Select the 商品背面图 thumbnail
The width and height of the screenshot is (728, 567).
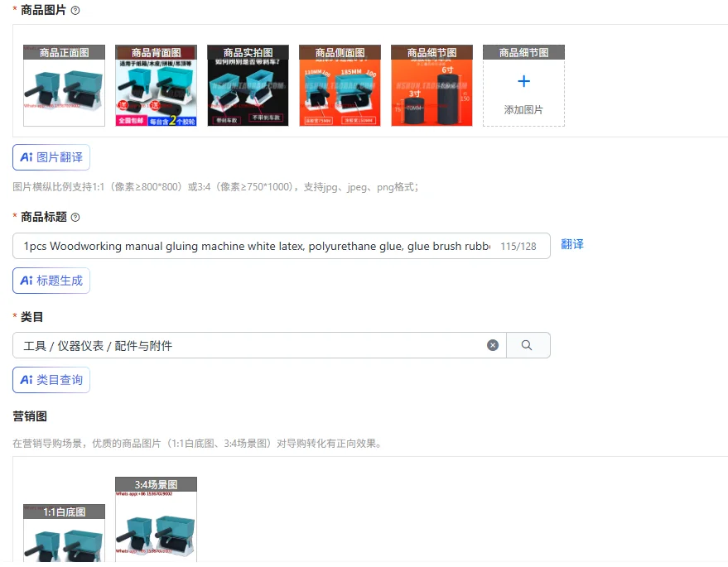156,85
